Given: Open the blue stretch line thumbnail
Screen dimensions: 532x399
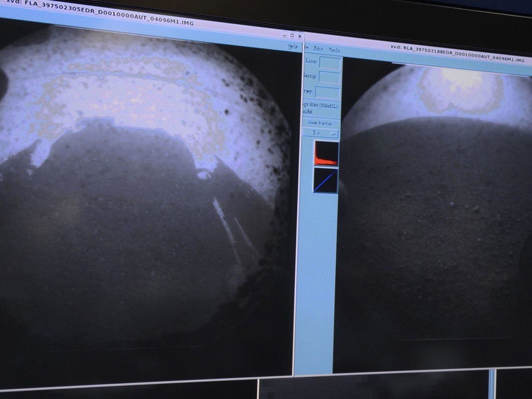Looking at the screenshot, I should click(x=326, y=180).
